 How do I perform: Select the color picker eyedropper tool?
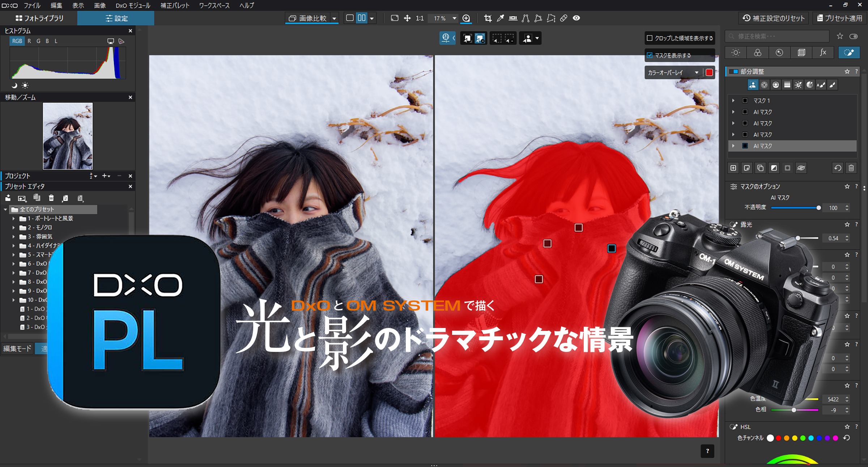pos(501,18)
